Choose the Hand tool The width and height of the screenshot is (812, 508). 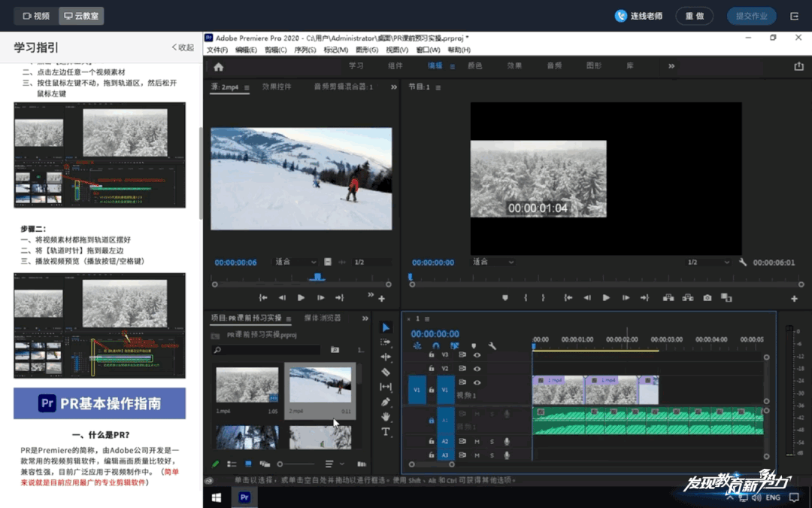386,417
